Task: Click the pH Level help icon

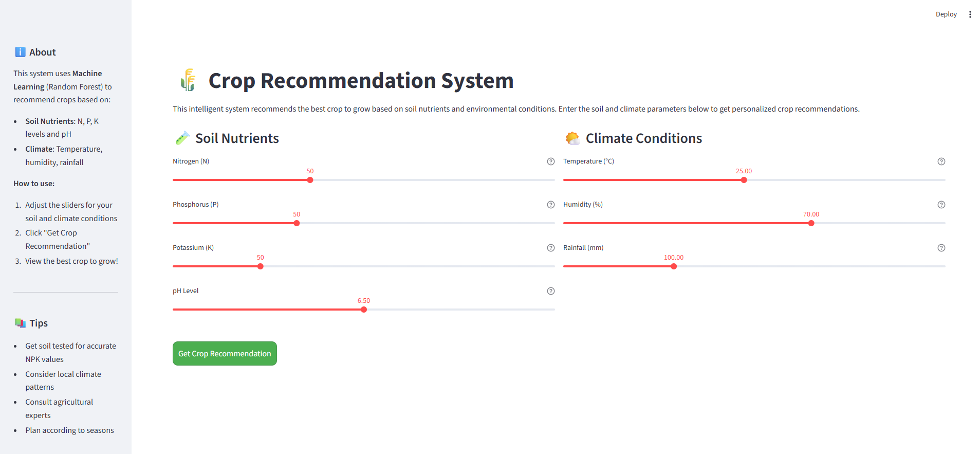Action: click(x=551, y=291)
